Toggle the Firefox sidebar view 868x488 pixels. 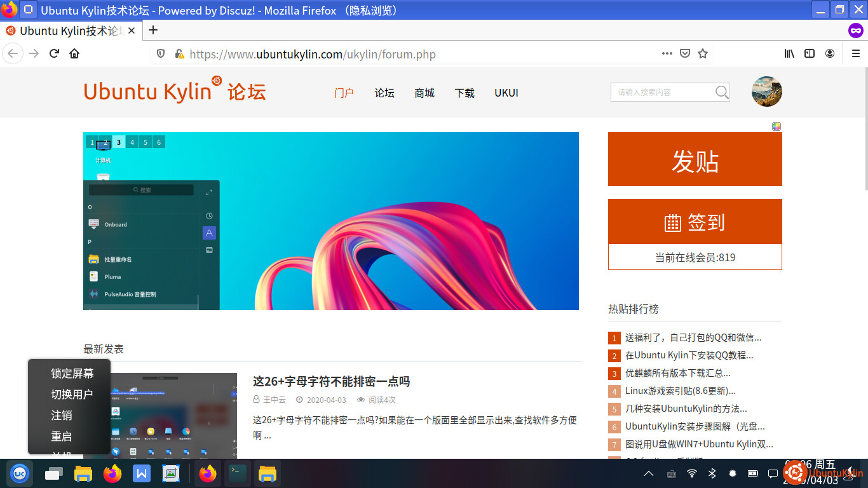(810, 54)
